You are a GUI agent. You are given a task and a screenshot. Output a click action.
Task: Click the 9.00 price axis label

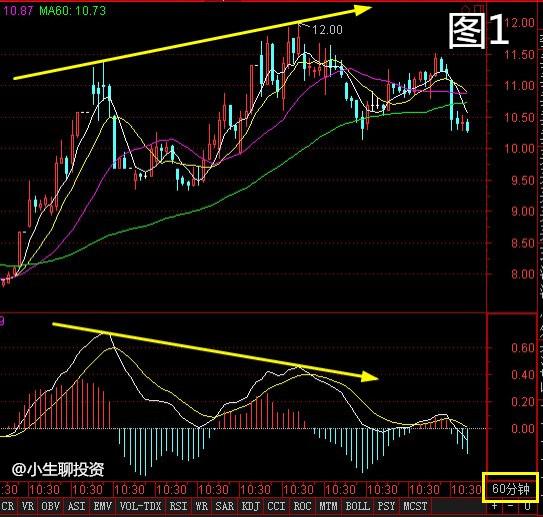click(523, 211)
